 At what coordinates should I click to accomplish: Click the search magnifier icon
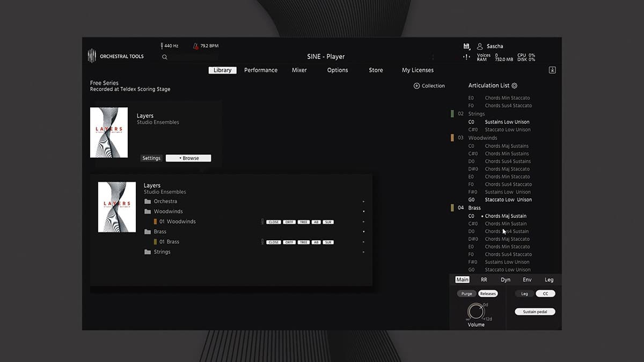pos(165,57)
